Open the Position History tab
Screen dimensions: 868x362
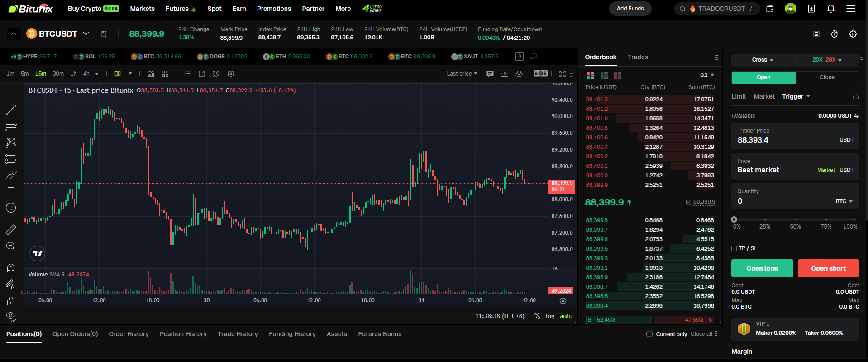click(183, 334)
